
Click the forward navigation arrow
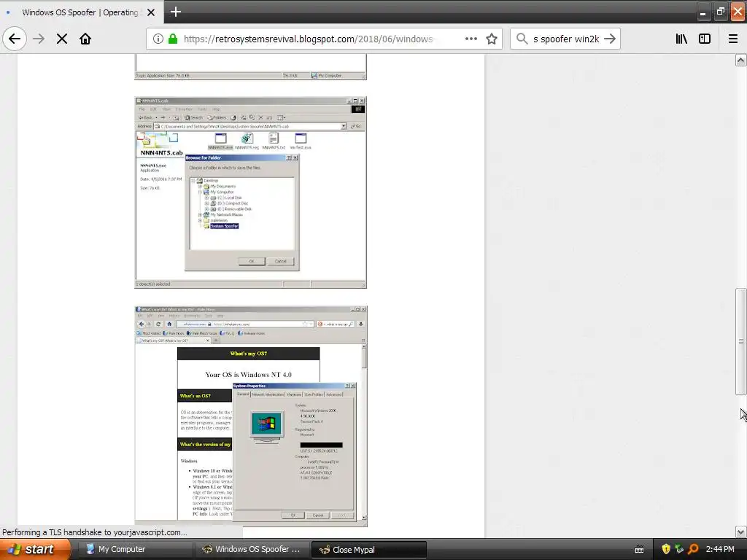tap(39, 39)
